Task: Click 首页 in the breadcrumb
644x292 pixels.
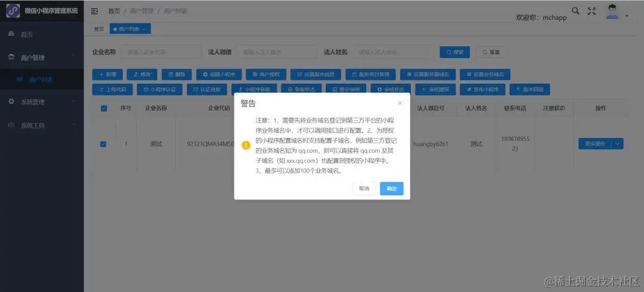Action: click(114, 11)
